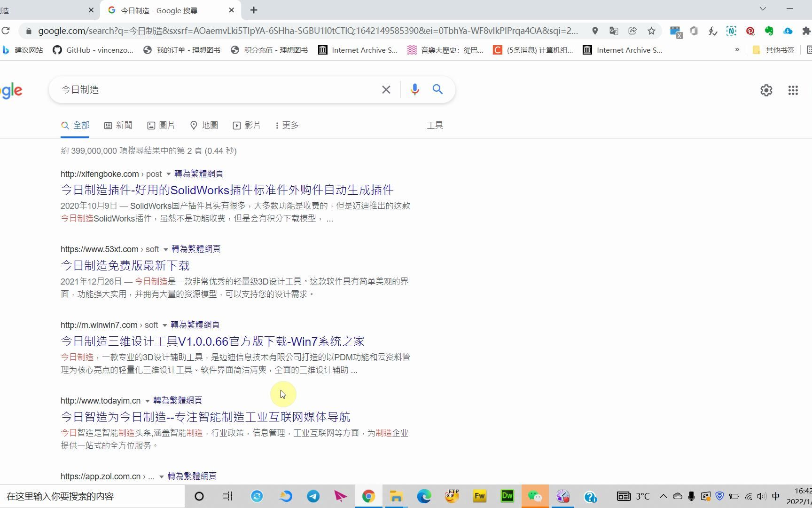
Task: Convert xifengboke result with 轉為繁體網頁
Action: 199,174
